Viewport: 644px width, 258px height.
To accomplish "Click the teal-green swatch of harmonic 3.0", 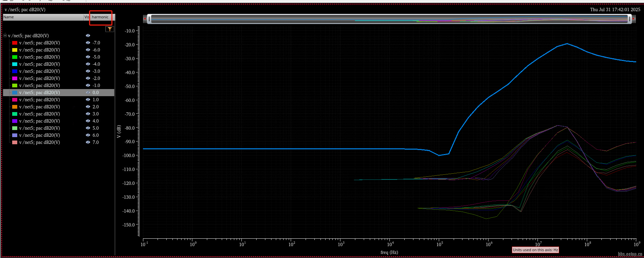I will pyautogui.click(x=15, y=114).
